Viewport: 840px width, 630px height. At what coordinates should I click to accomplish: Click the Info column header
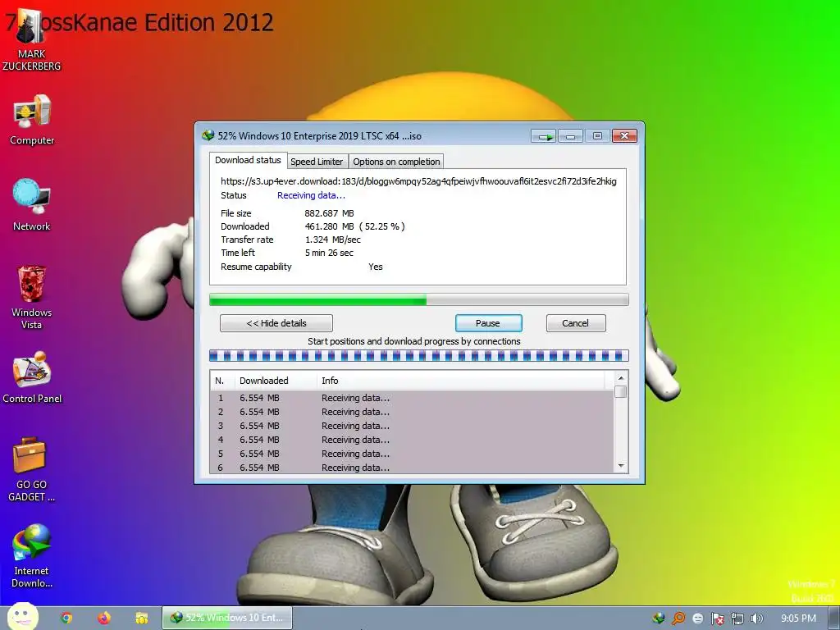(461, 381)
